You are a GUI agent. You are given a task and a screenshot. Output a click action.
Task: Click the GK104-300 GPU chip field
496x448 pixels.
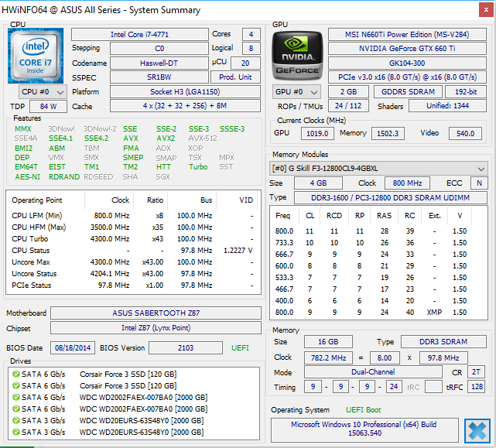tap(407, 63)
